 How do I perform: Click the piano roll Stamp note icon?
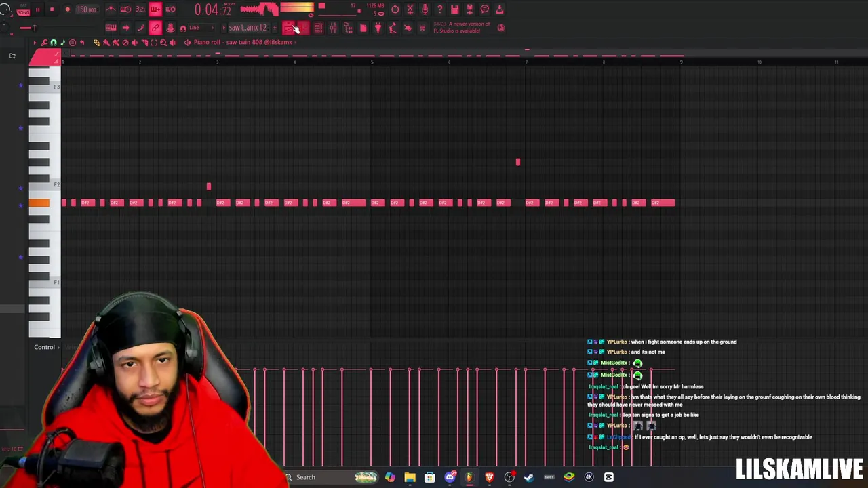click(x=62, y=42)
